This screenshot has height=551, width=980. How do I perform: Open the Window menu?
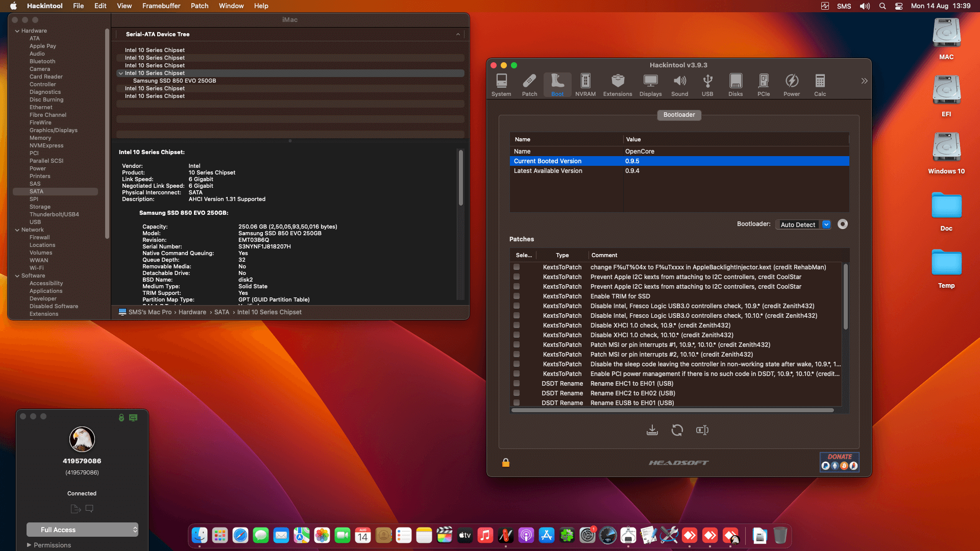231,6
